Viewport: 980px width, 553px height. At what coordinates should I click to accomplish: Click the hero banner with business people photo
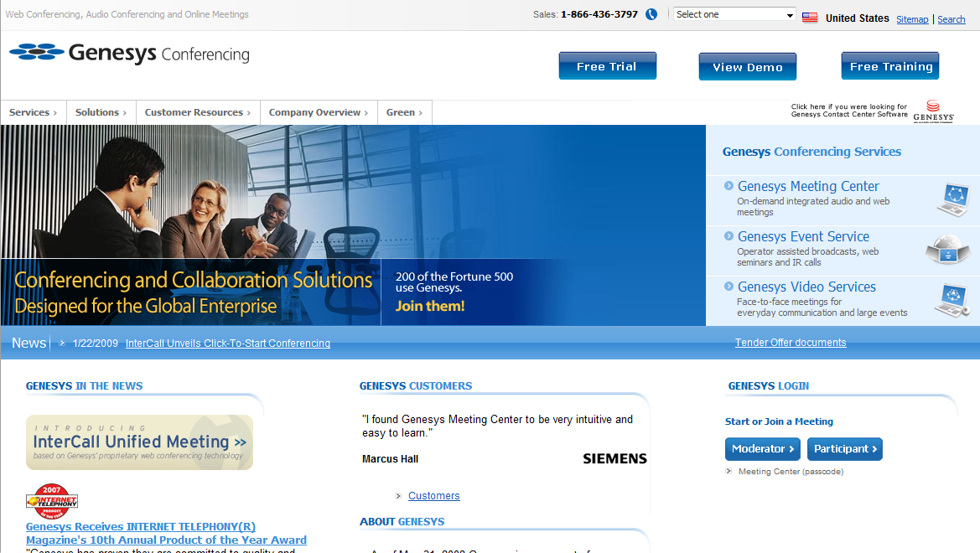pyautogui.click(x=353, y=225)
